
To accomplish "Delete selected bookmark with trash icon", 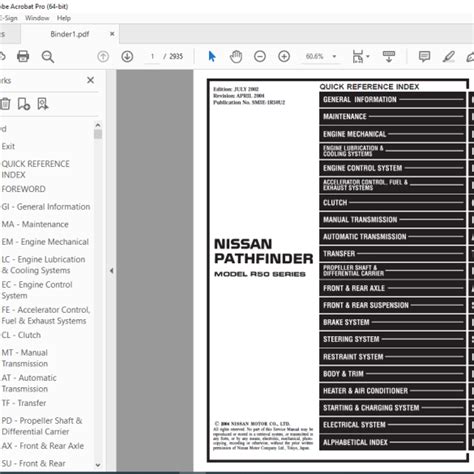I will 5,104.
